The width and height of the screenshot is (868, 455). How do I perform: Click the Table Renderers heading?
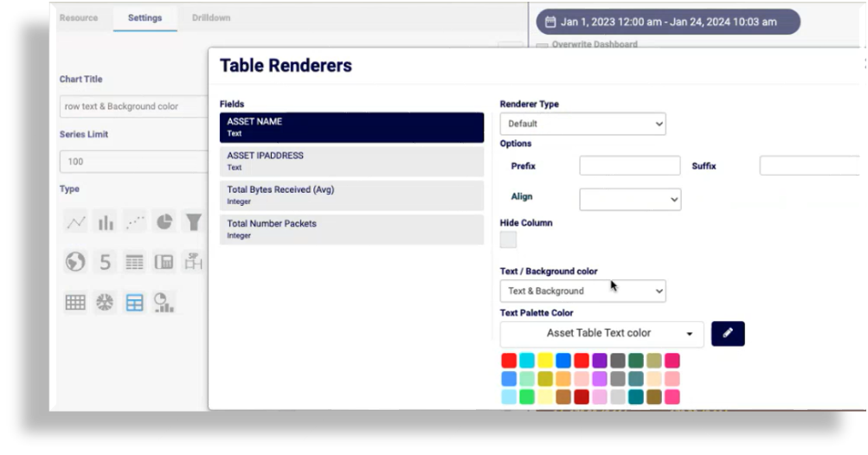pyautogui.click(x=286, y=66)
